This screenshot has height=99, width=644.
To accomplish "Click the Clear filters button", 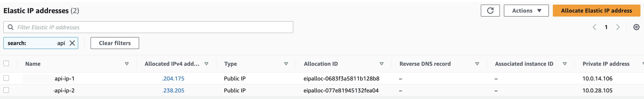I will [x=115, y=43].
